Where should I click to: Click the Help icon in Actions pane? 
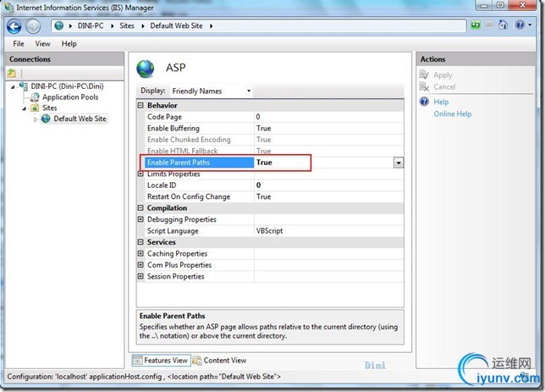[424, 102]
